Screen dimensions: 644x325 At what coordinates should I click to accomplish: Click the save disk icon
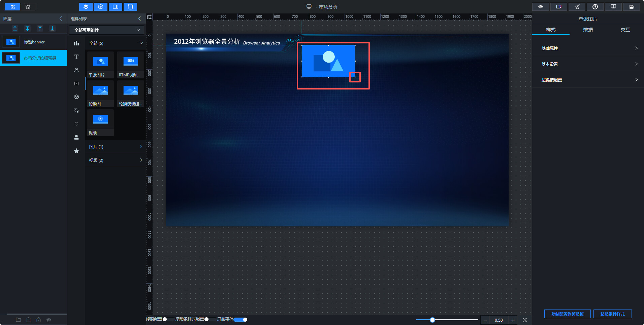[x=632, y=7]
